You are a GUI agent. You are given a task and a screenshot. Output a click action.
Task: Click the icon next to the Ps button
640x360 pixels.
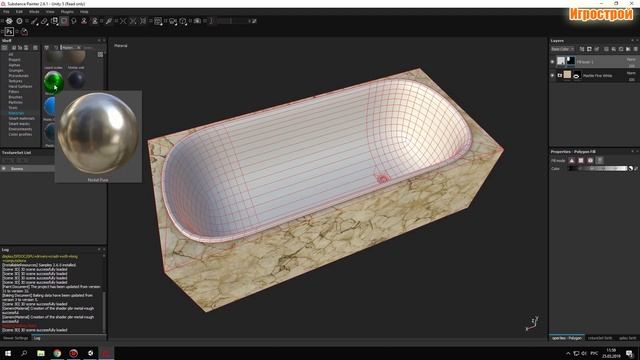pyautogui.click(x=24, y=31)
